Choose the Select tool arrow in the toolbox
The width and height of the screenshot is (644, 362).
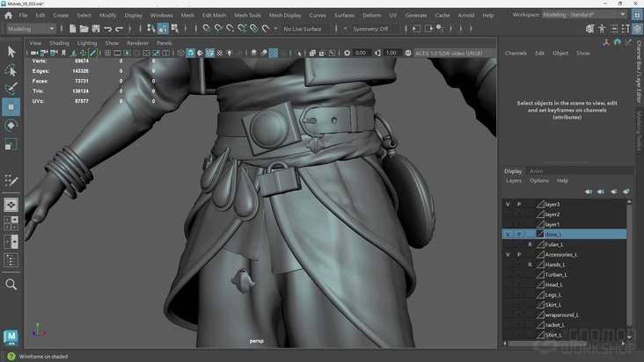click(x=11, y=52)
